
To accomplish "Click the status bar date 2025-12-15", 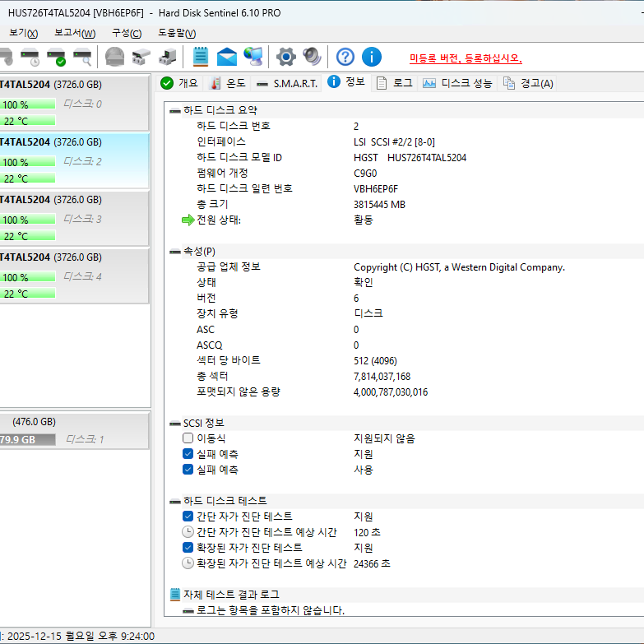I will coord(34,637).
